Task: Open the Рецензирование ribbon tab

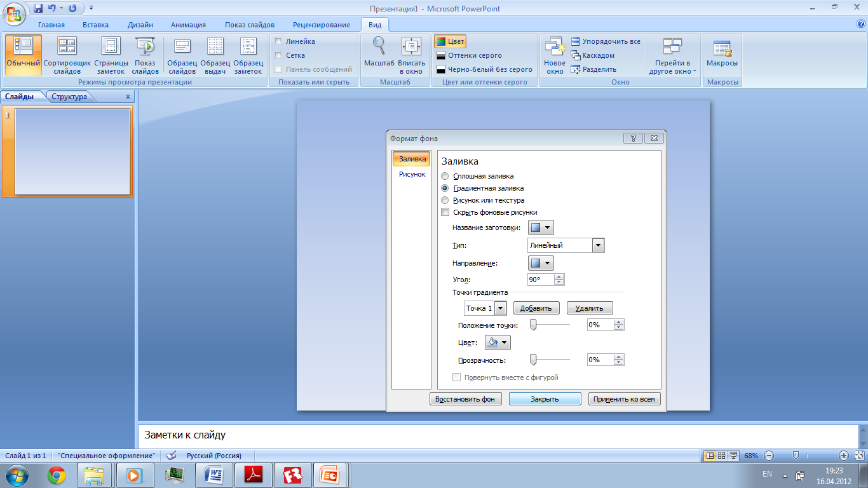Action: pos(322,25)
